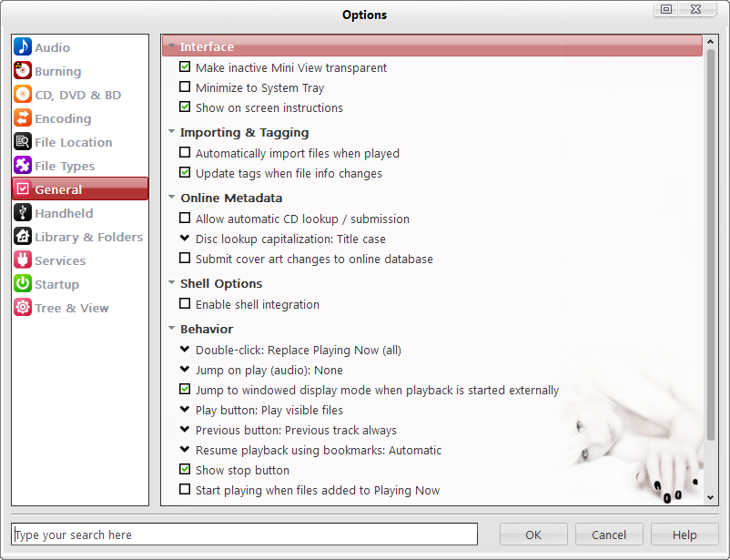The width and height of the screenshot is (730, 560).
Task: Click the Handheld USB icon
Action: [x=23, y=212]
